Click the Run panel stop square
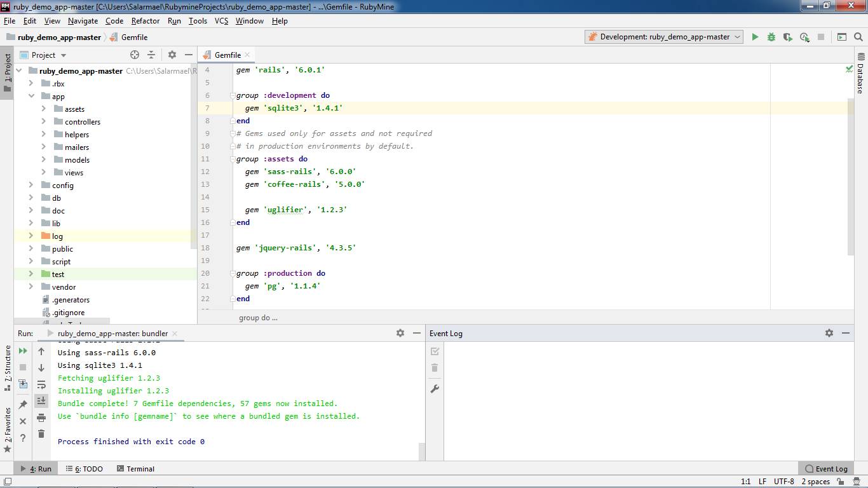The width and height of the screenshot is (868, 488). coord(23,367)
